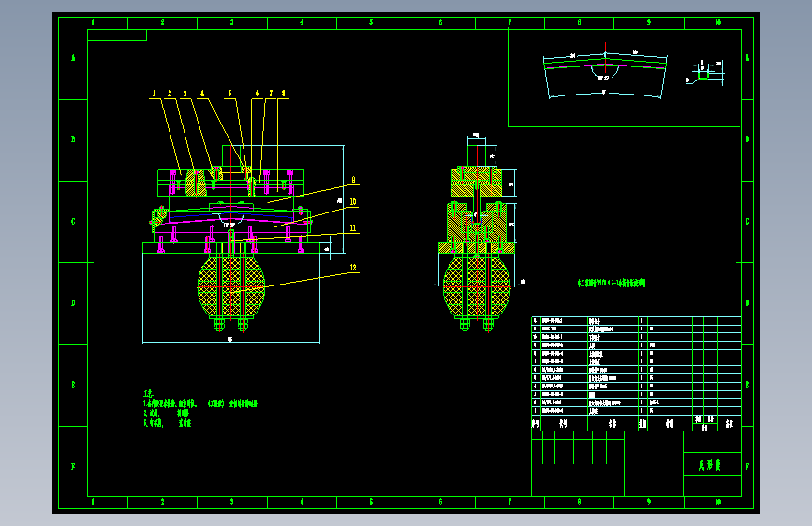Click the hatched side section view
812x526 pixels.
pos(477,233)
